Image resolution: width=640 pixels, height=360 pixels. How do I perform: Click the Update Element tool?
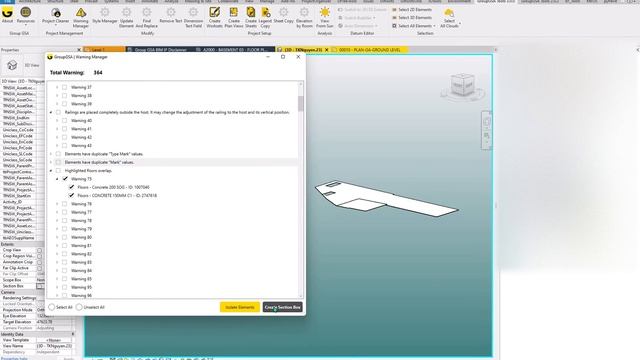point(127,18)
